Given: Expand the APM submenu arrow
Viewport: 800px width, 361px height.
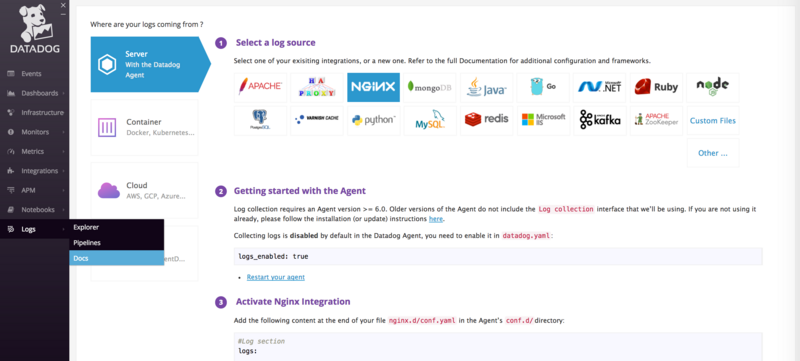Looking at the screenshot, I should pos(64,191).
